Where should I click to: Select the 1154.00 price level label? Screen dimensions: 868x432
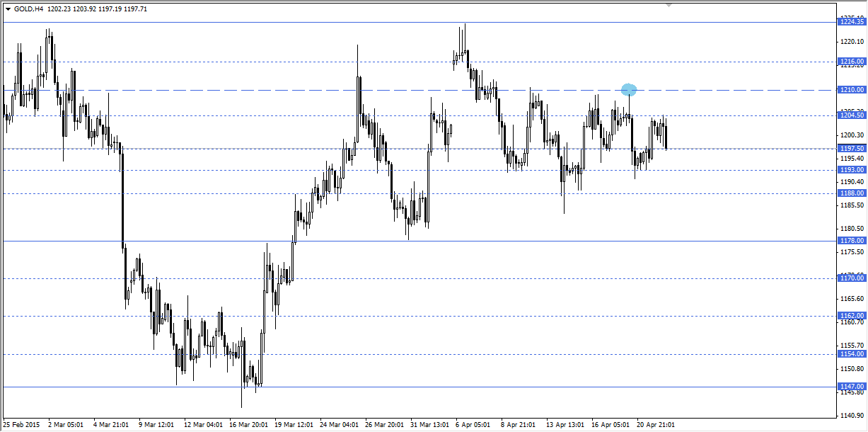pos(852,353)
